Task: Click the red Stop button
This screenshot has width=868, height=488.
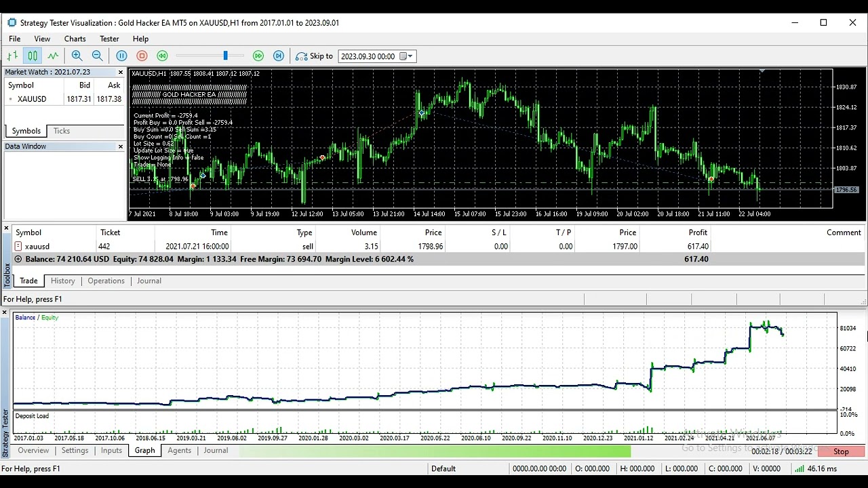Action: point(841,451)
